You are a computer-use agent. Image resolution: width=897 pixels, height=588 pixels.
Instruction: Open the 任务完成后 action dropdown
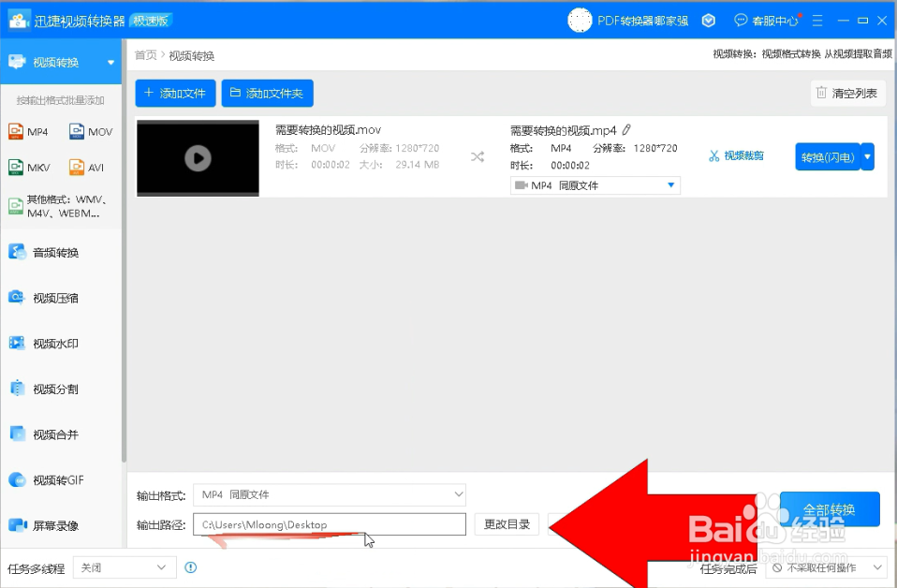(827, 567)
